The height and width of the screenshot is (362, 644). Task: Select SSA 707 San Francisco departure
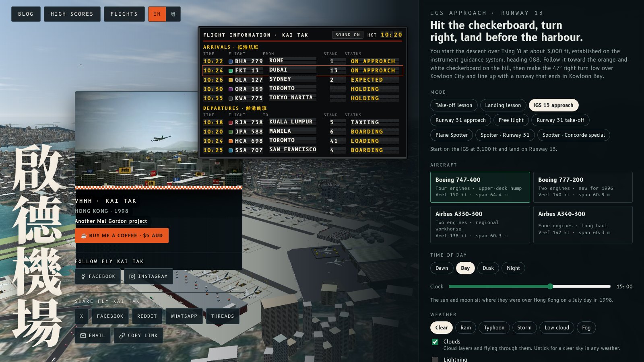pyautogui.click(x=302, y=150)
